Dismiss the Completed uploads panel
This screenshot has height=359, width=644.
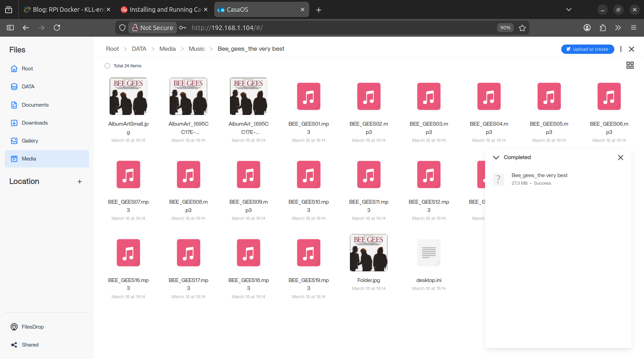click(620, 157)
